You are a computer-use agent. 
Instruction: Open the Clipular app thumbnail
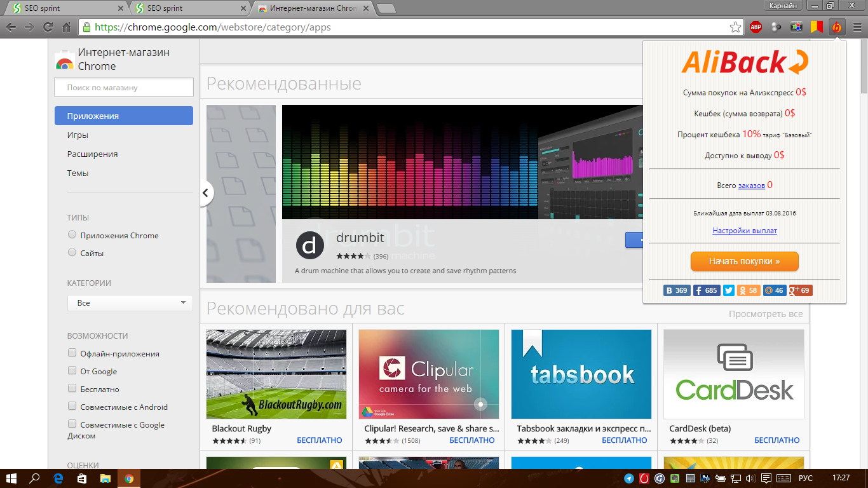tap(429, 374)
